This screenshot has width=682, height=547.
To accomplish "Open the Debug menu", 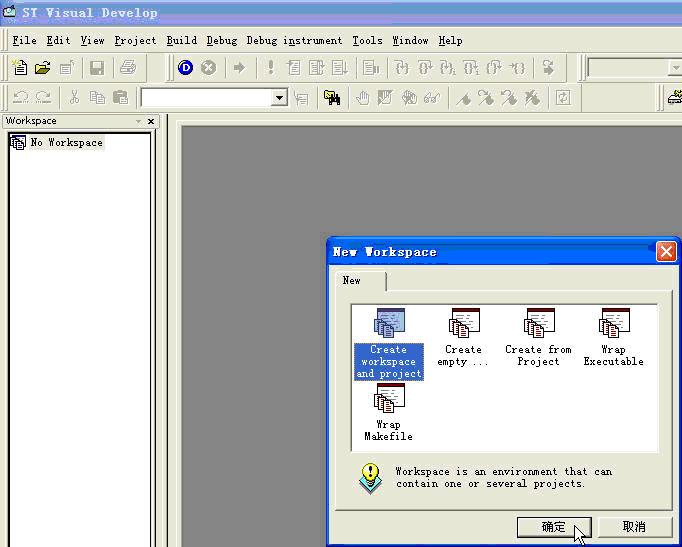I will tap(222, 40).
